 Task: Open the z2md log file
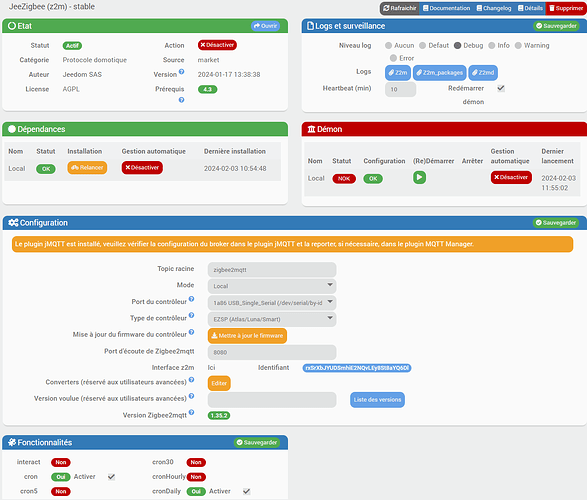click(x=483, y=73)
